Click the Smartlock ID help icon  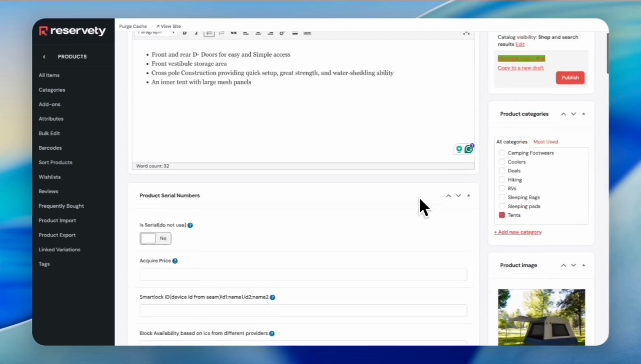click(x=273, y=297)
